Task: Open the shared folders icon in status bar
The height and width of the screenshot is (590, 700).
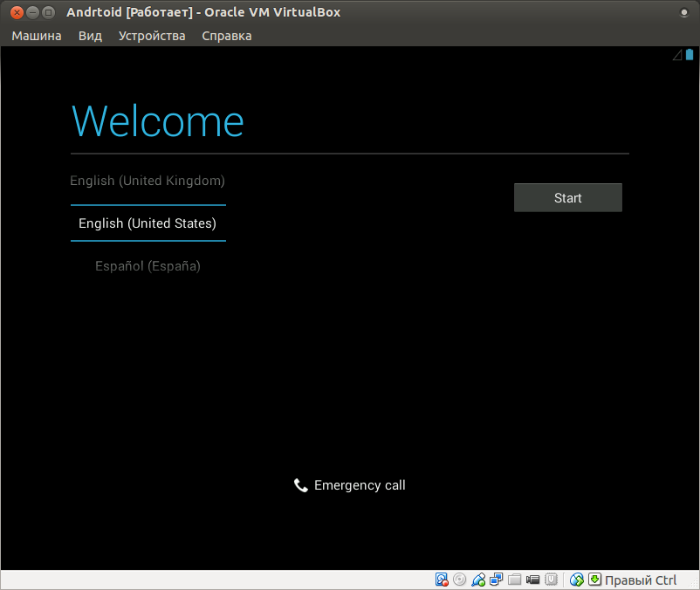Action: (x=514, y=580)
